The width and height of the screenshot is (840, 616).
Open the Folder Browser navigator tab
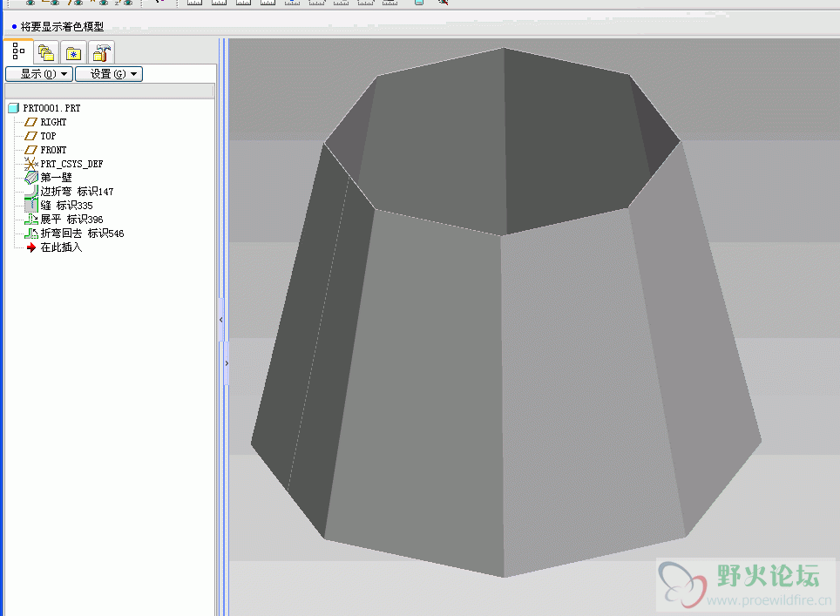(x=46, y=53)
